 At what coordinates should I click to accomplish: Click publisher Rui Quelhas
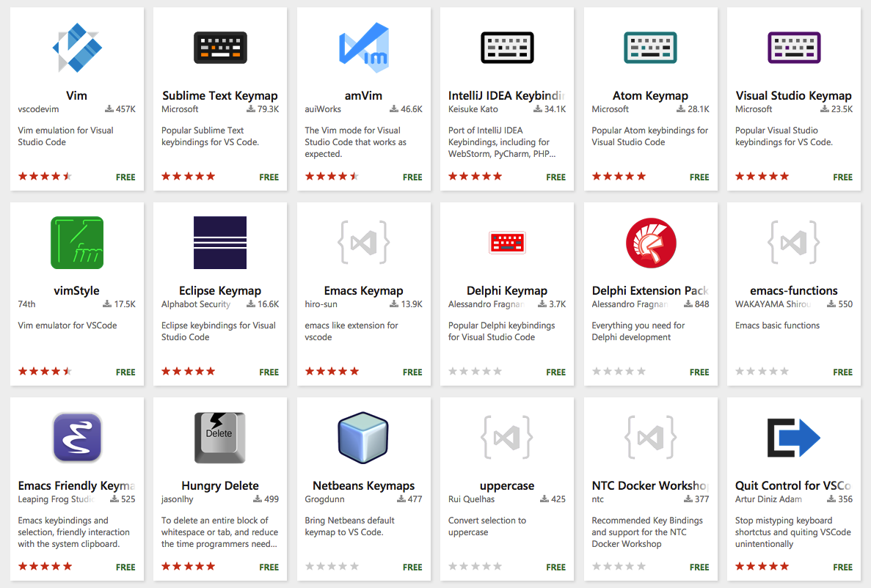coord(471,499)
